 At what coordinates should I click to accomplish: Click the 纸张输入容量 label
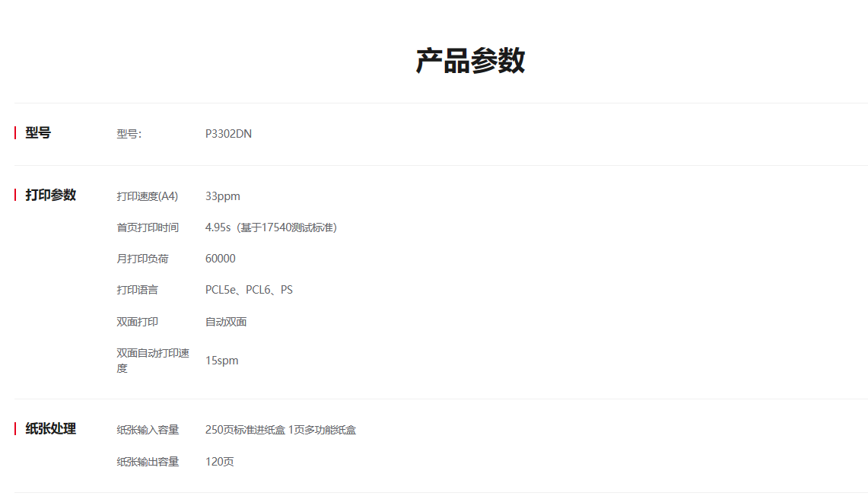[148, 430]
